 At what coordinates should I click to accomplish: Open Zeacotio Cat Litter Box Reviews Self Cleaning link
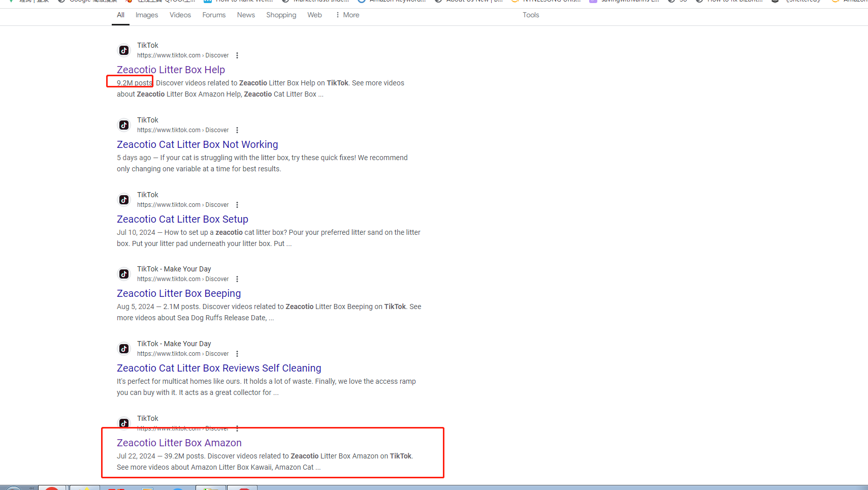[x=219, y=368]
